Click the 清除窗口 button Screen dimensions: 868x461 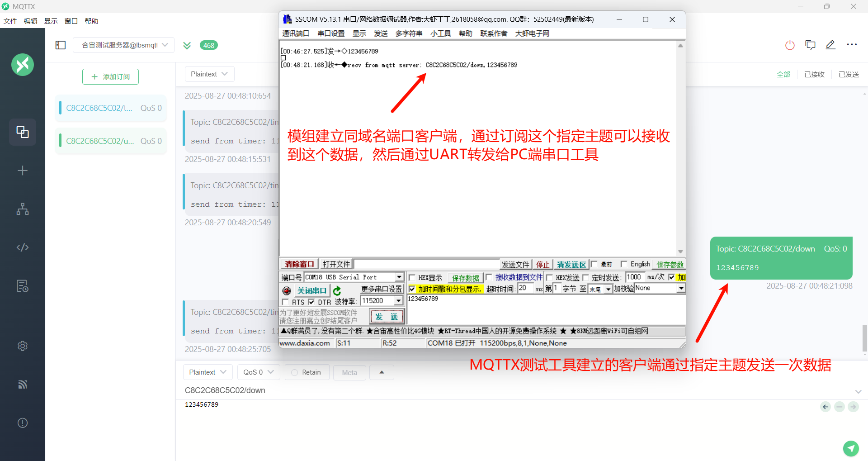click(299, 264)
